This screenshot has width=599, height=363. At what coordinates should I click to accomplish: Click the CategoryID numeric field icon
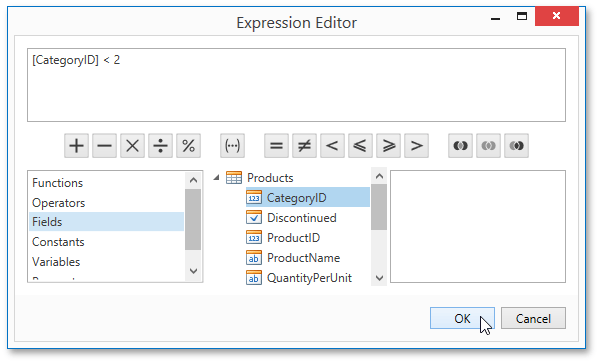(x=254, y=198)
